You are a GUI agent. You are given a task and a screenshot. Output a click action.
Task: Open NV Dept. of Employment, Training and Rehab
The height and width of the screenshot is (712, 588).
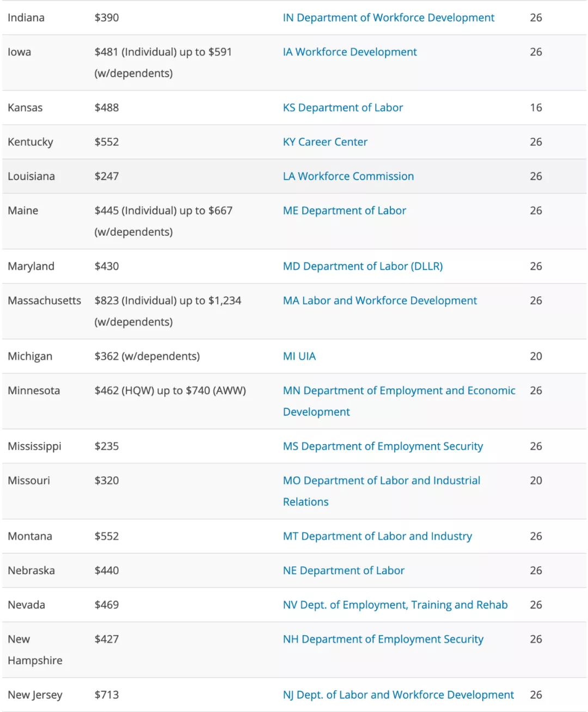(x=395, y=604)
